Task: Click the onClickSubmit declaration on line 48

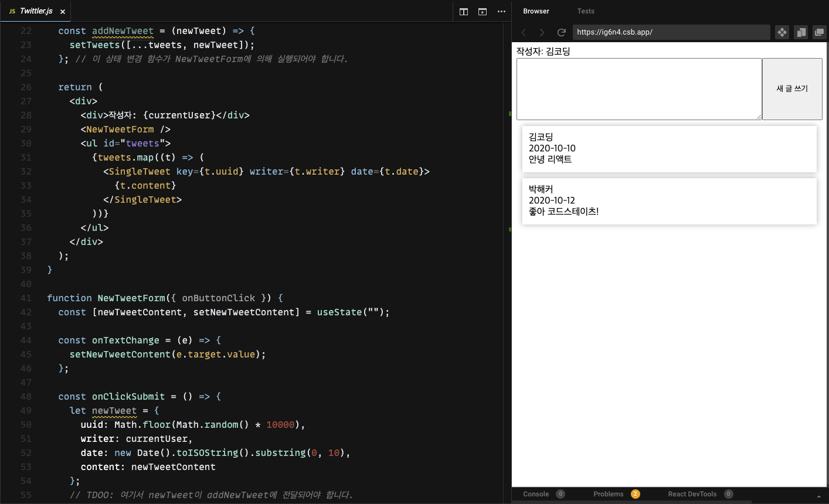Action: [x=128, y=397]
